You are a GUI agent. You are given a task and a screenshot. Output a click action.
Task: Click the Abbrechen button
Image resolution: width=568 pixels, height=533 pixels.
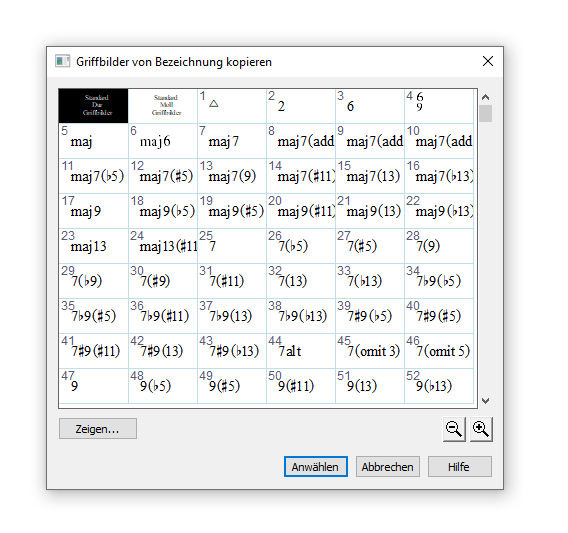388,467
